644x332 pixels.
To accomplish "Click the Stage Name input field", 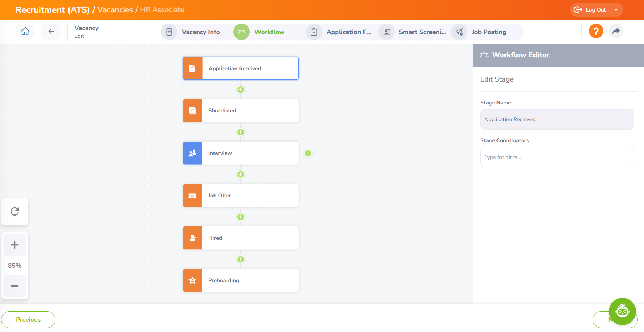I will (557, 119).
